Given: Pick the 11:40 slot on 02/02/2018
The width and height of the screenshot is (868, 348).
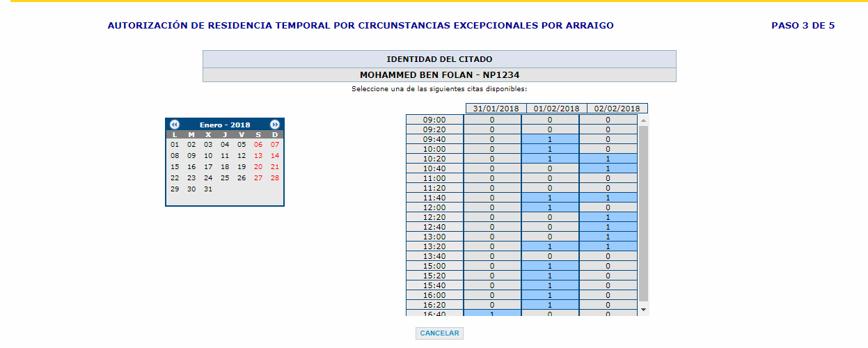Looking at the screenshot, I should [608, 198].
